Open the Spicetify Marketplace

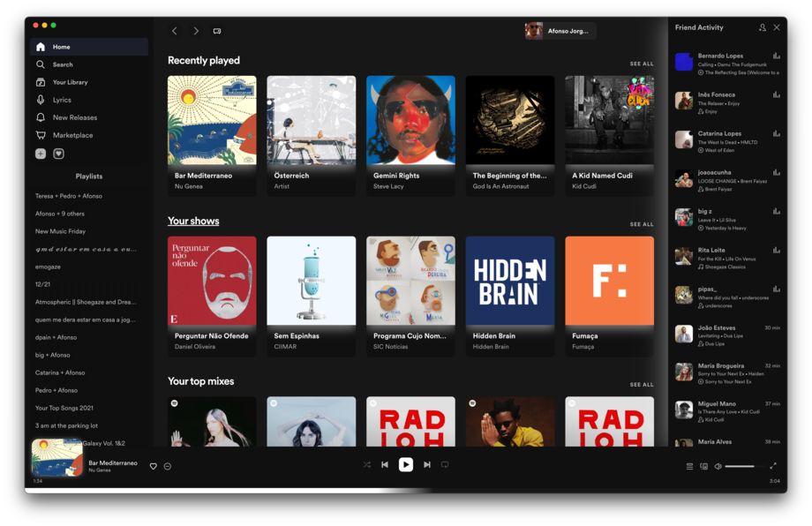pos(71,135)
